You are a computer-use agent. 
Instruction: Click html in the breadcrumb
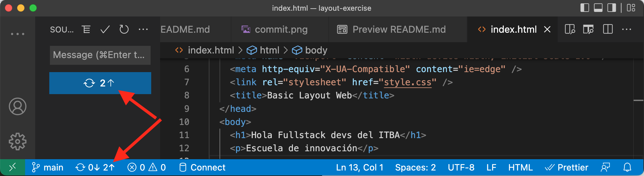click(269, 50)
